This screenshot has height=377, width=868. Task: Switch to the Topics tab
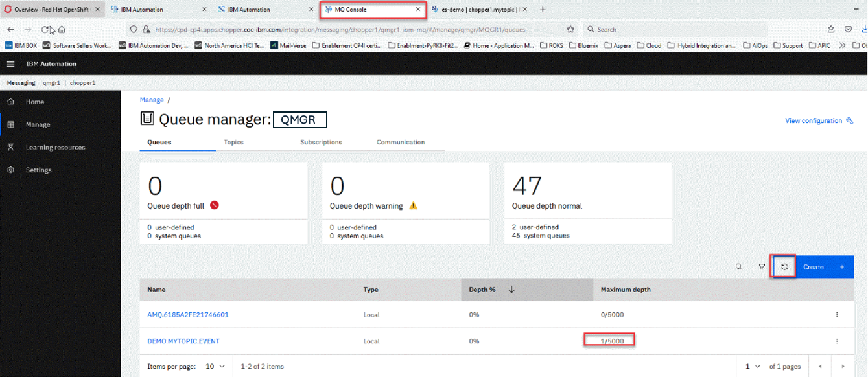coord(233,142)
